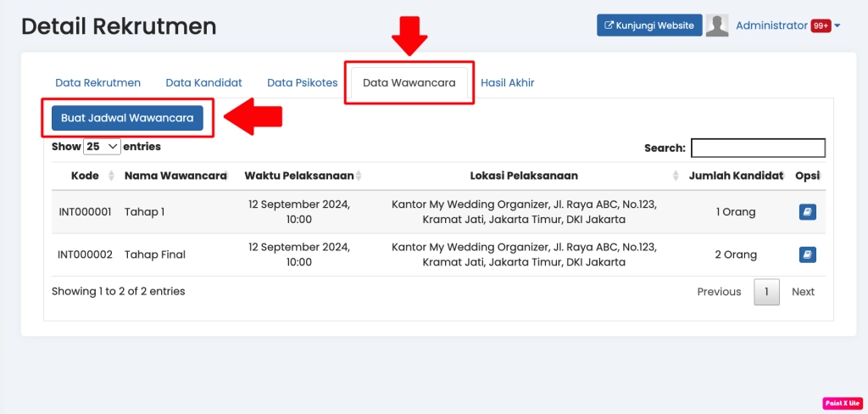
Task: Go to Next page
Action: click(803, 292)
